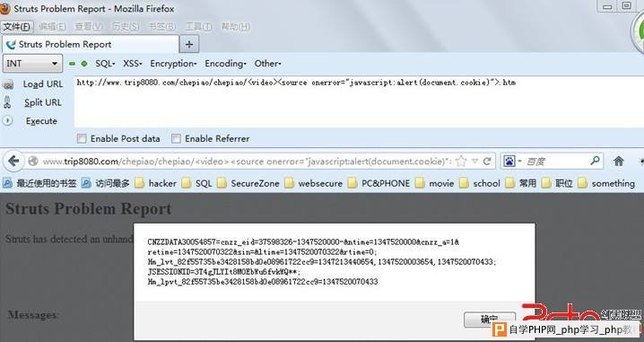644x342 pixels.
Task: Click the site identity globe icon
Action: pyautogui.click(x=33, y=162)
